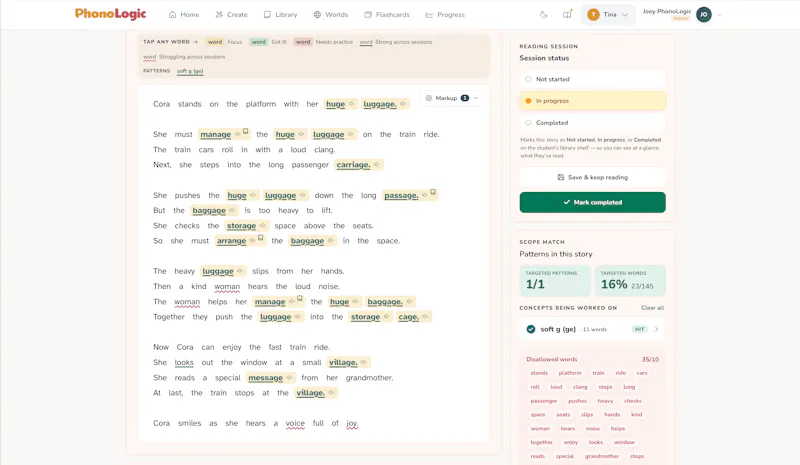Click disallowed word 'passenger' chip
Viewport: 800px width, 465px height.
pos(544,401)
